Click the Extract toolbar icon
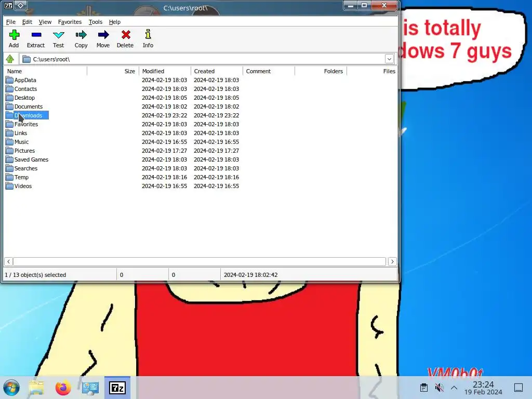 point(36,35)
